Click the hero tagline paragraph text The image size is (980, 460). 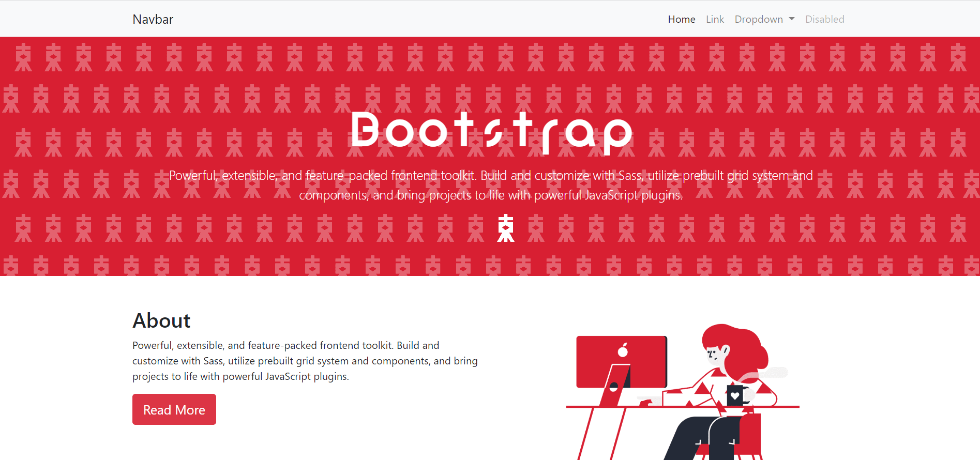point(491,185)
